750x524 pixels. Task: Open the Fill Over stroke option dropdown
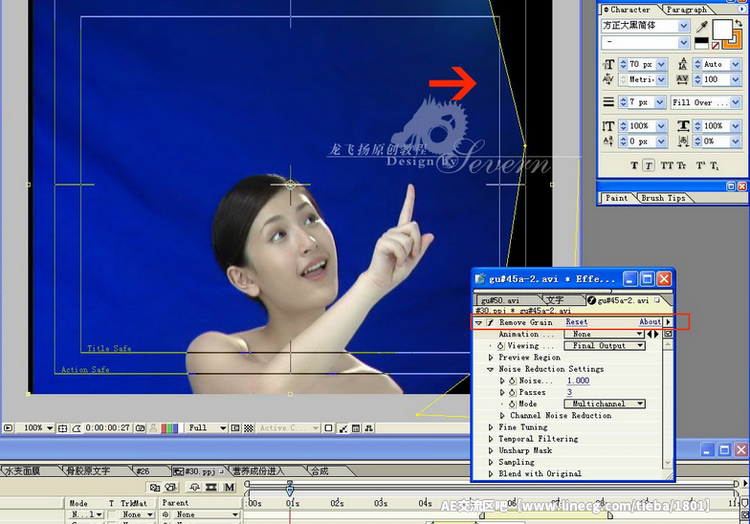coord(736,102)
